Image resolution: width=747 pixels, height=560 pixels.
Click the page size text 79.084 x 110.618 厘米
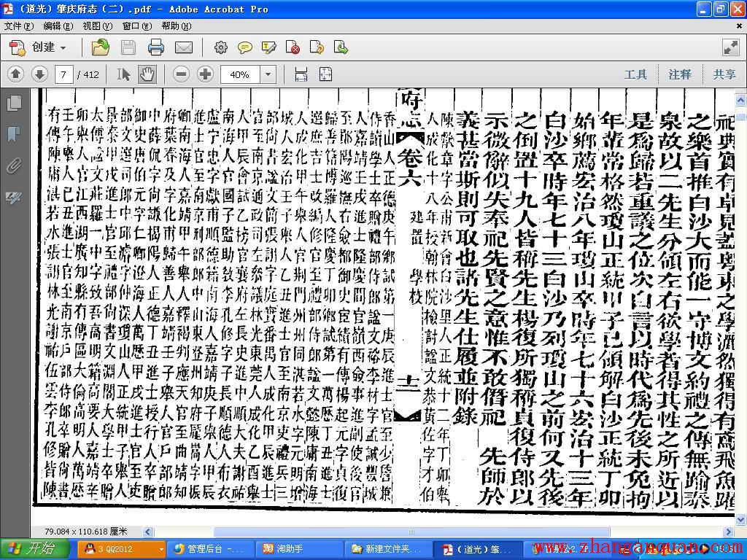[x=86, y=532]
